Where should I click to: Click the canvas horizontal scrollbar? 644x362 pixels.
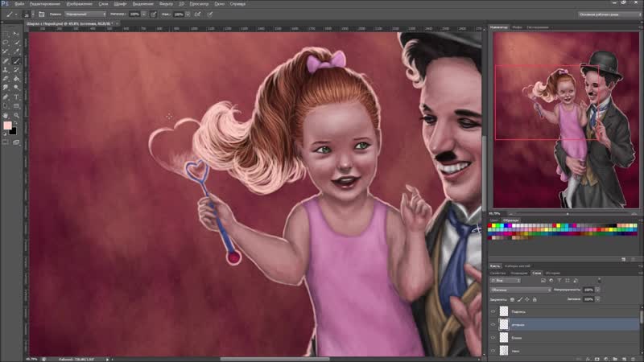[x=275, y=359]
